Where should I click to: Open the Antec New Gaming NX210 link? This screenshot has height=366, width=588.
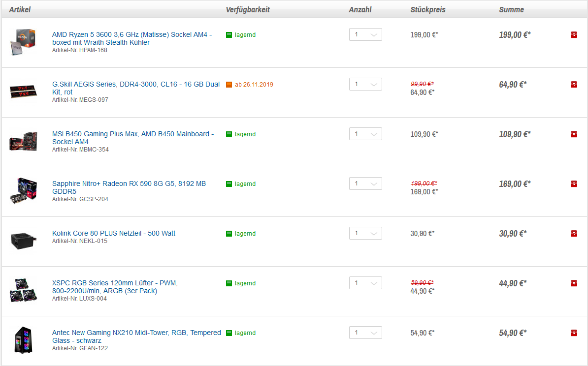click(136, 336)
